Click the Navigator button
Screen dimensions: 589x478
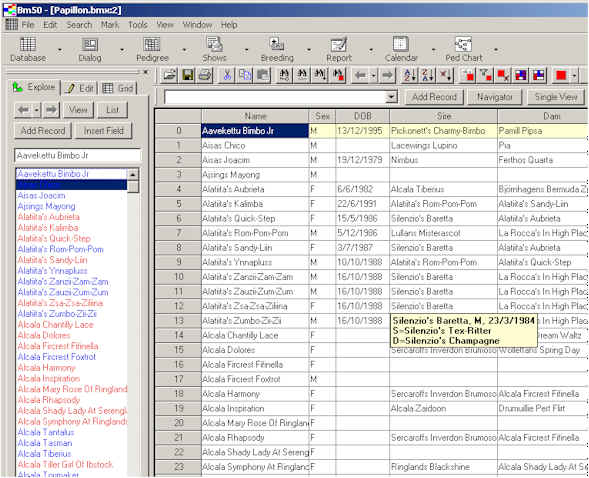pyautogui.click(x=495, y=97)
